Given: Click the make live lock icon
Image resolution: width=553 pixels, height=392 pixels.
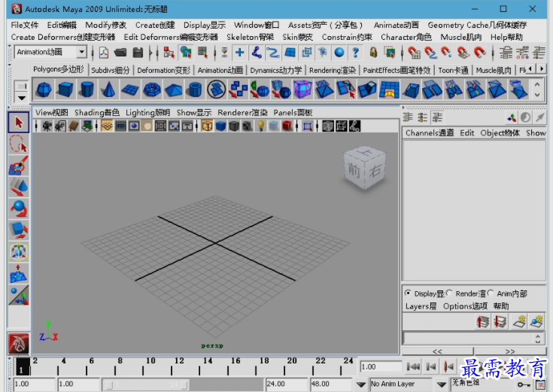Looking at the screenshot, I should pyautogui.click(x=373, y=53).
